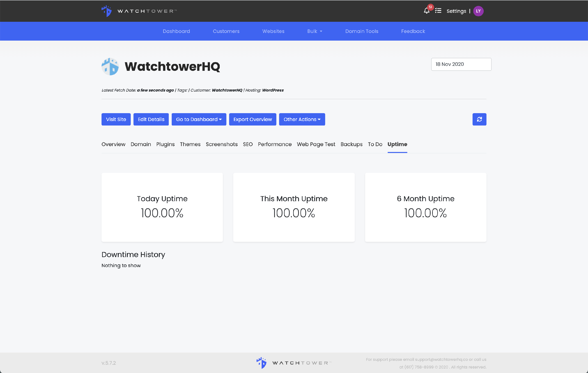This screenshot has width=588, height=373.
Task: Open the Websites navigation item
Action: click(x=273, y=31)
